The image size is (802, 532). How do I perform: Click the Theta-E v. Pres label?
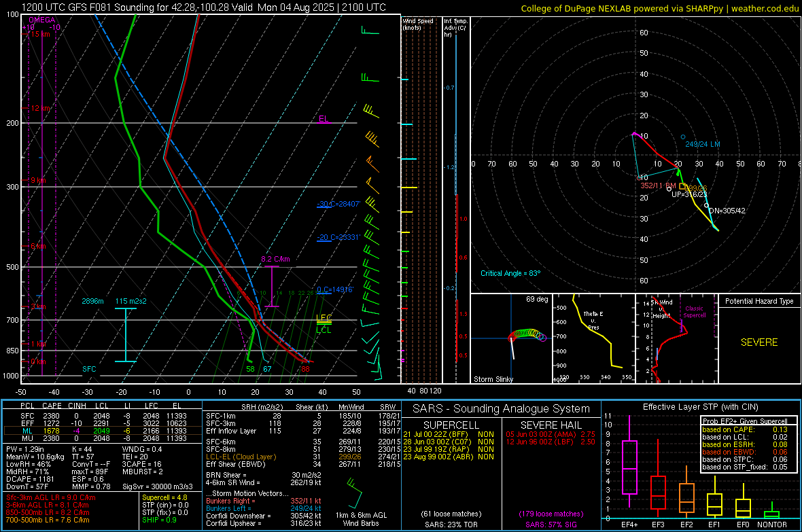click(593, 321)
